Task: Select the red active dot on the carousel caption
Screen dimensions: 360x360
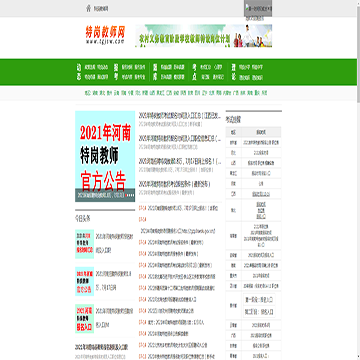Action: coord(126,196)
